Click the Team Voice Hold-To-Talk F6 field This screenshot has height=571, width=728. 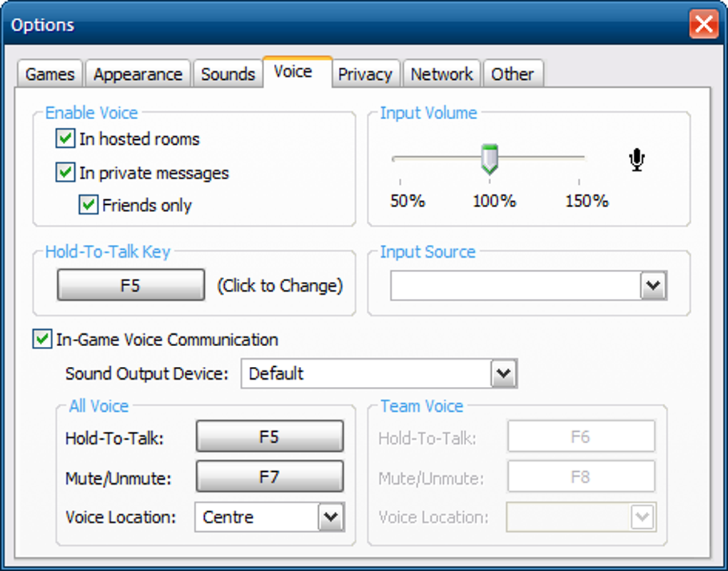581,436
